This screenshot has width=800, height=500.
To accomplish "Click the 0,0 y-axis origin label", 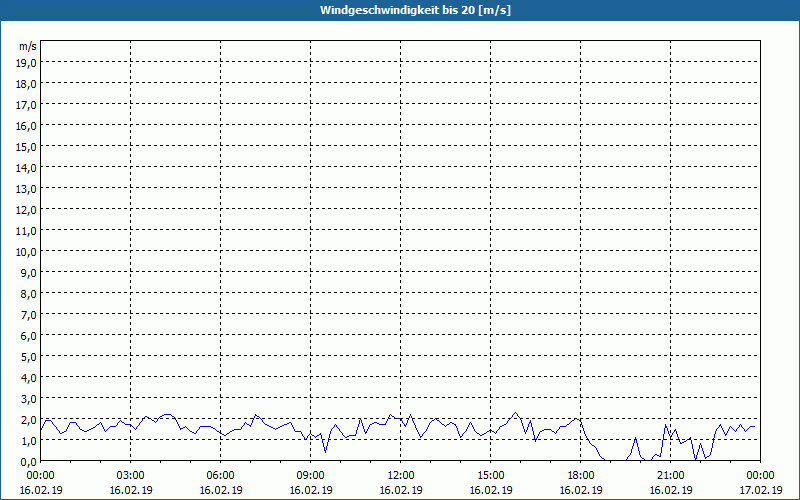I will (x=28, y=462).
